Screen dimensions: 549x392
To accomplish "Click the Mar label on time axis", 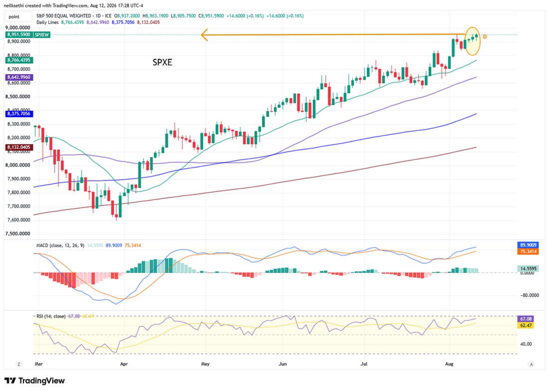I will click(39, 364).
